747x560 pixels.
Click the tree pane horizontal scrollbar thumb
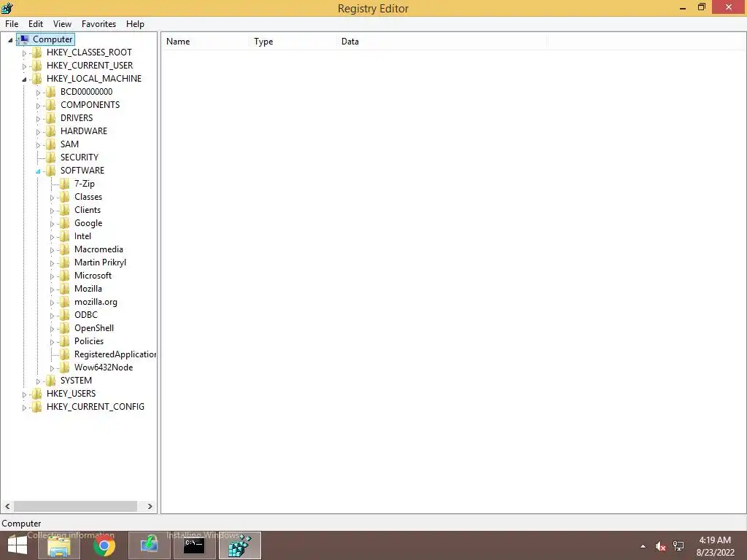pos(75,506)
